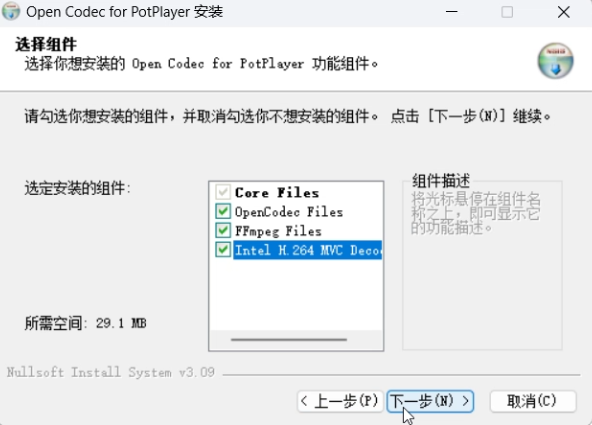Image resolution: width=592 pixels, height=425 pixels.
Task: Uncheck the OpenCodec Files checkbox
Action: (223, 211)
